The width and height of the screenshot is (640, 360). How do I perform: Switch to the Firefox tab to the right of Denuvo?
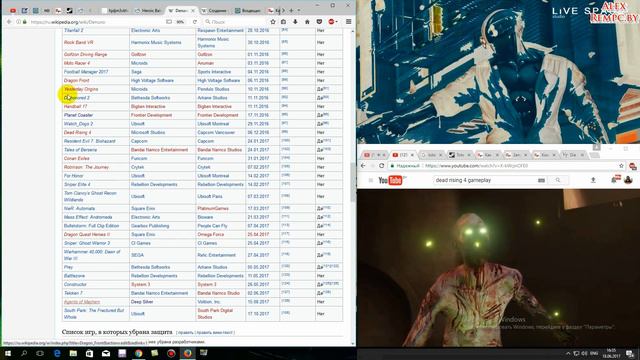[214, 11]
